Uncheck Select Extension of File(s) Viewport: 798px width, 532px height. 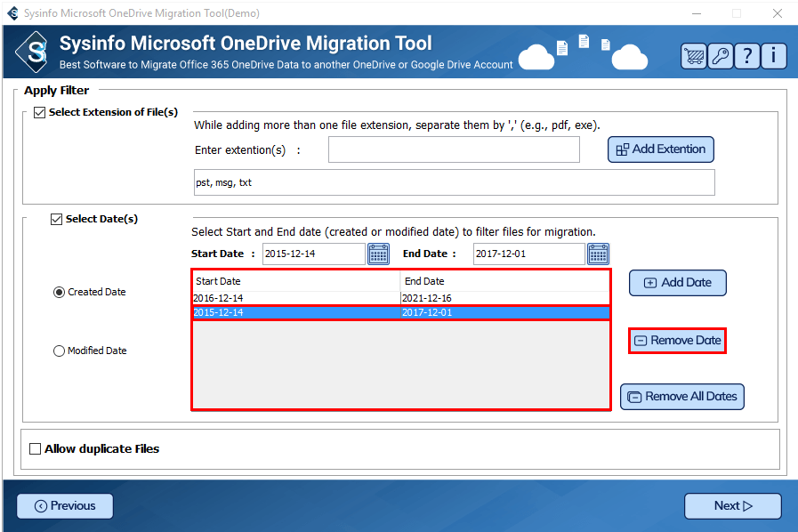pyautogui.click(x=39, y=113)
